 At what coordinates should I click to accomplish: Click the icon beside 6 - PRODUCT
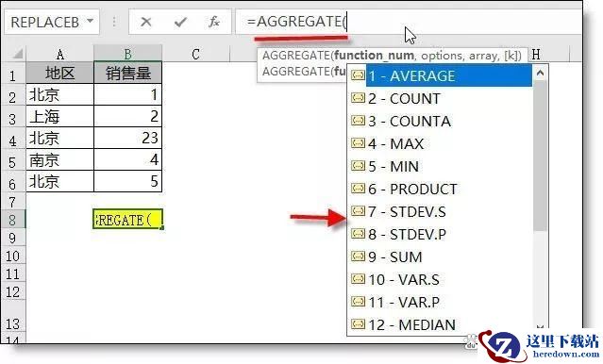point(358,189)
